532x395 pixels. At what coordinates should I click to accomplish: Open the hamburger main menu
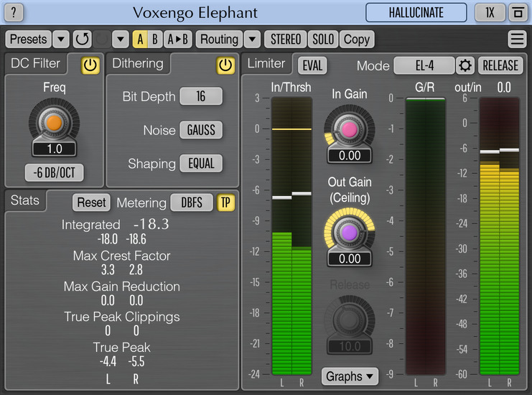[x=517, y=39]
